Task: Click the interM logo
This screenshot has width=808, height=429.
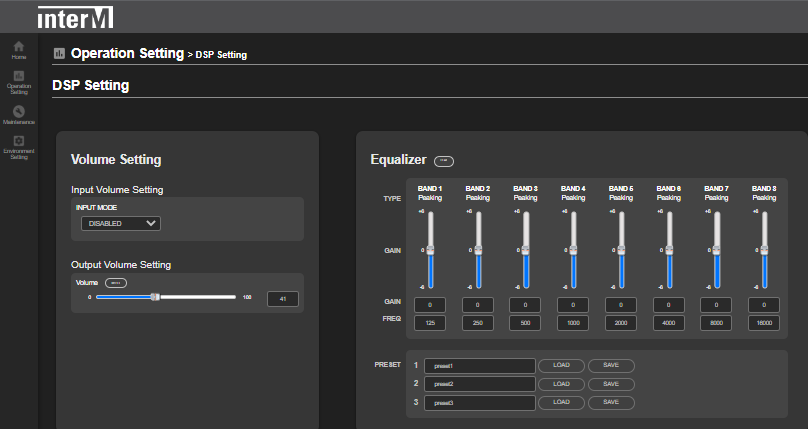Action: pyautogui.click(x=75, y=18)
